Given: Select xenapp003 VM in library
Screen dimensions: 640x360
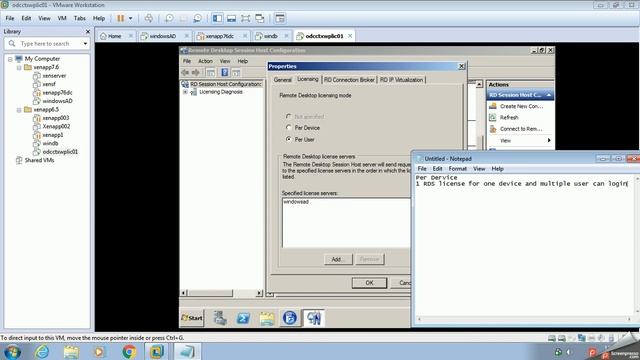Looking at the screenshot, I should pos(56,118).
